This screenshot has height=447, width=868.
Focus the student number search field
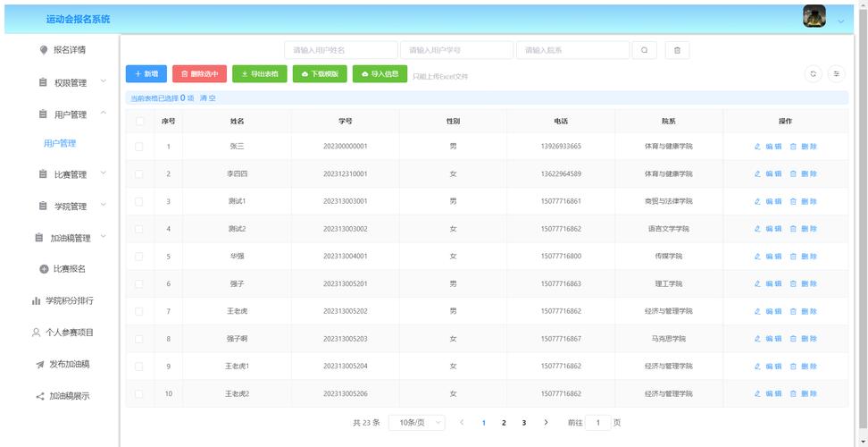pos(456,50)
